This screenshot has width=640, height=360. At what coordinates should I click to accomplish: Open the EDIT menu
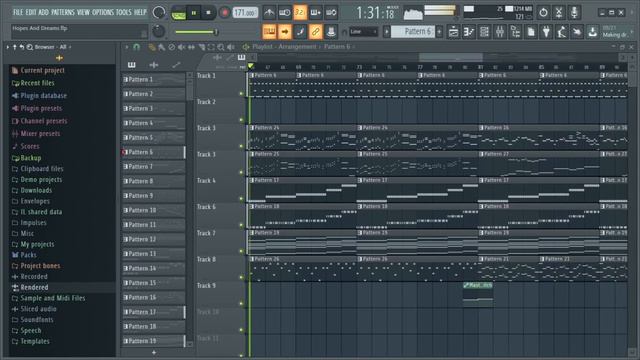[31, 12]
